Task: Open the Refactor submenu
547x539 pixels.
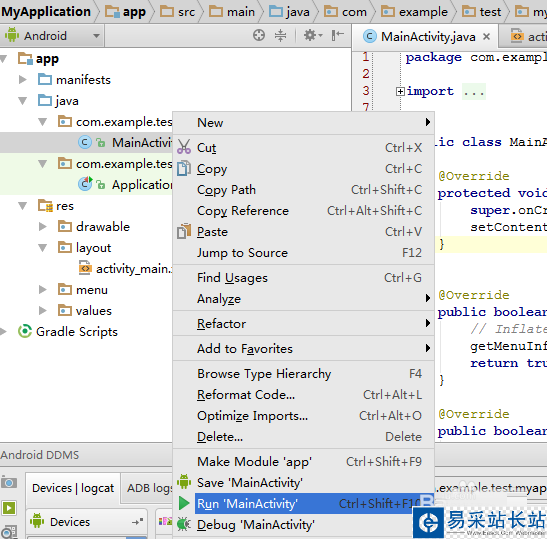Action: click(304, 323)
